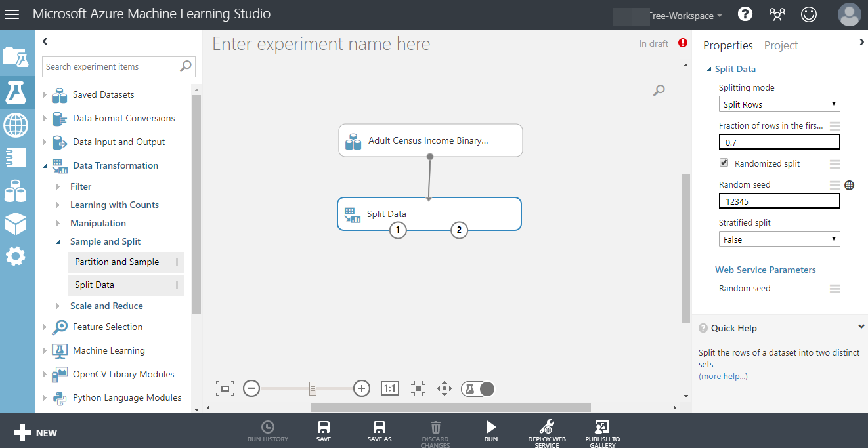Open the Settings gear sidebar icon
This screenshot has width=868, height=448.
[16, 256]
